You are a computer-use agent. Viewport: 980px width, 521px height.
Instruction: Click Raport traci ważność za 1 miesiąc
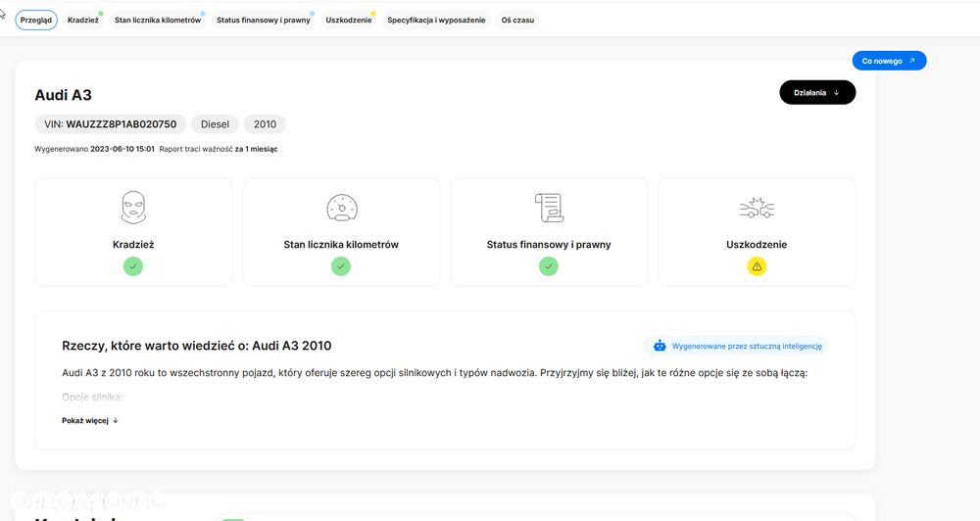(219, 149)
